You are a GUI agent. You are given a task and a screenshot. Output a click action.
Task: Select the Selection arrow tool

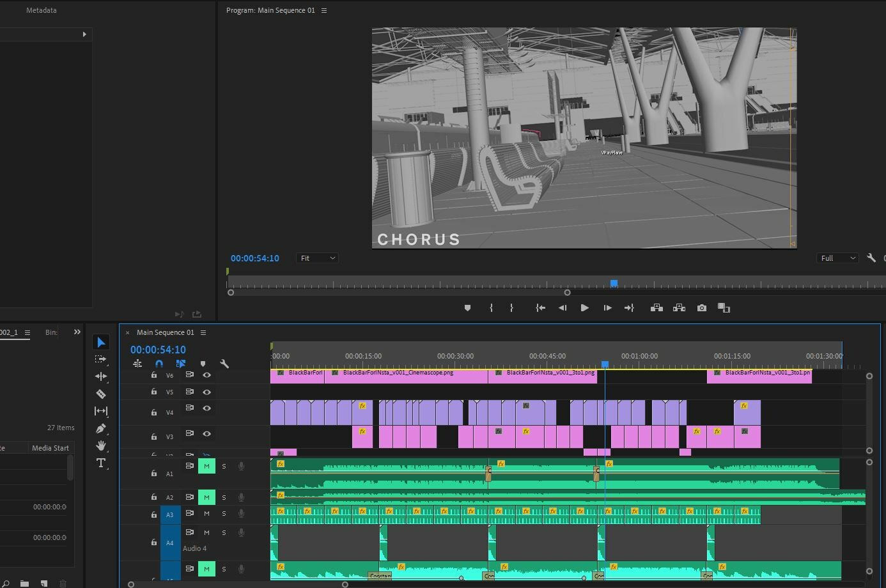coord(101,343)
